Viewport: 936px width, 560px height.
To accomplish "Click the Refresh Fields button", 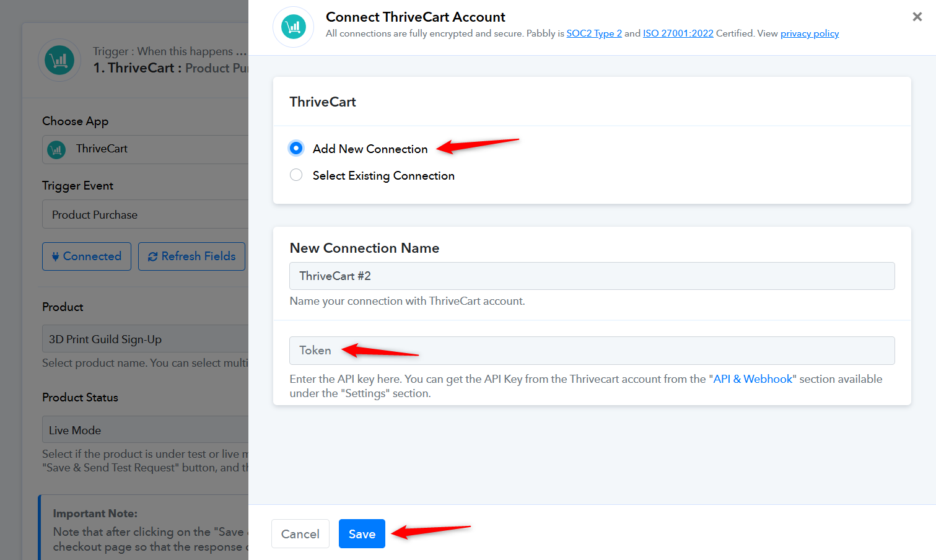I will [x=191, y=256].
